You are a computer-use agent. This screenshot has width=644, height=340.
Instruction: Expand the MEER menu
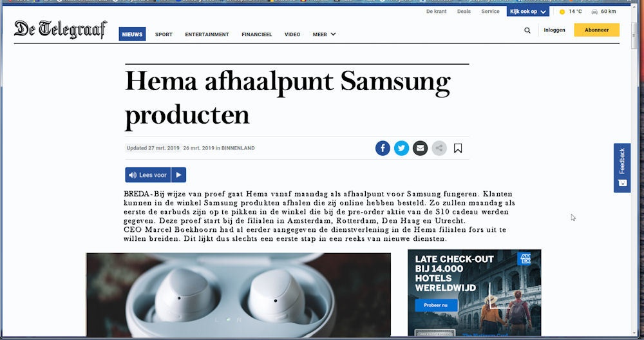click(324, 35)
